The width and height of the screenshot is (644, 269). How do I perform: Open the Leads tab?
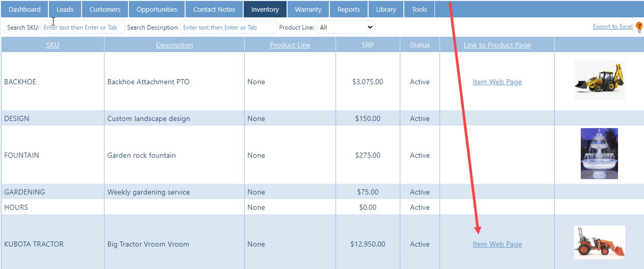(65, 9)
